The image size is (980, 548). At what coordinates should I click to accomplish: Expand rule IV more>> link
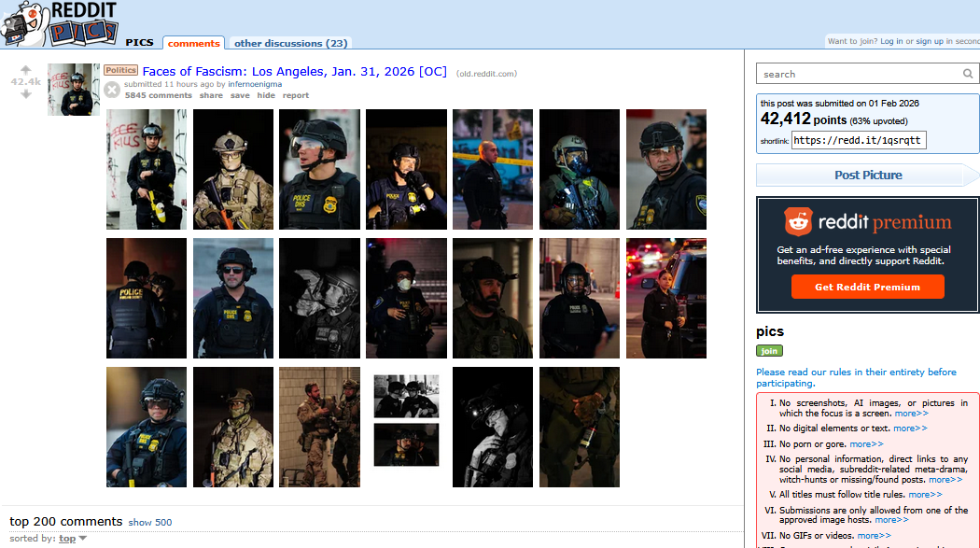click(x=945, y=480)
